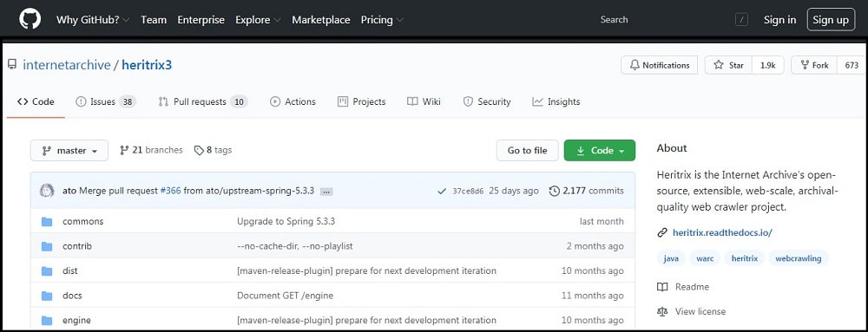Open the '--no-cache-dir, --no-playlist' commit message
Viewport: 868px width, 332px height.
click(x=295, y=246)
